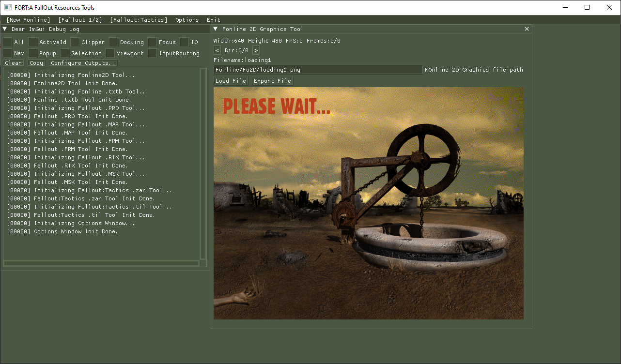The height and width of the screenshot is (364, 621).
Task: Clear the debug log
Action: [13, 63]
